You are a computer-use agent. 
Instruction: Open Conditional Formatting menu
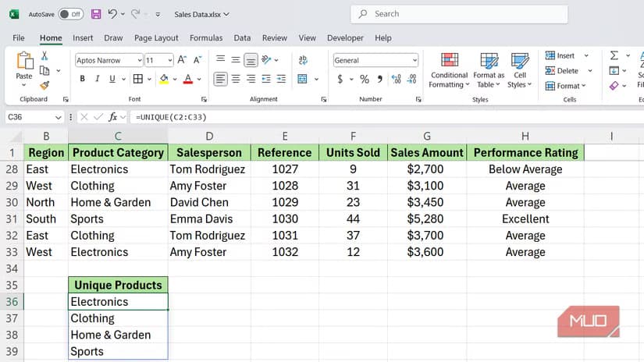tap(449, 70)
